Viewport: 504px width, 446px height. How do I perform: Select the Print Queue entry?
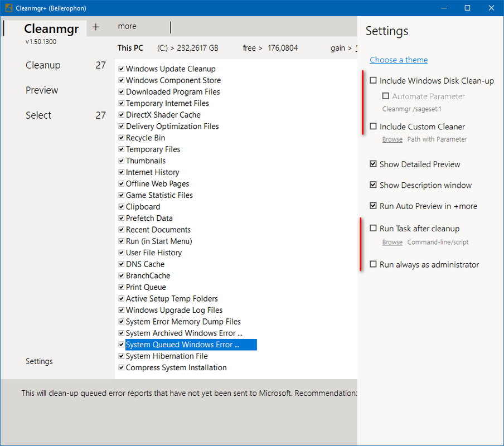[146, 287]
